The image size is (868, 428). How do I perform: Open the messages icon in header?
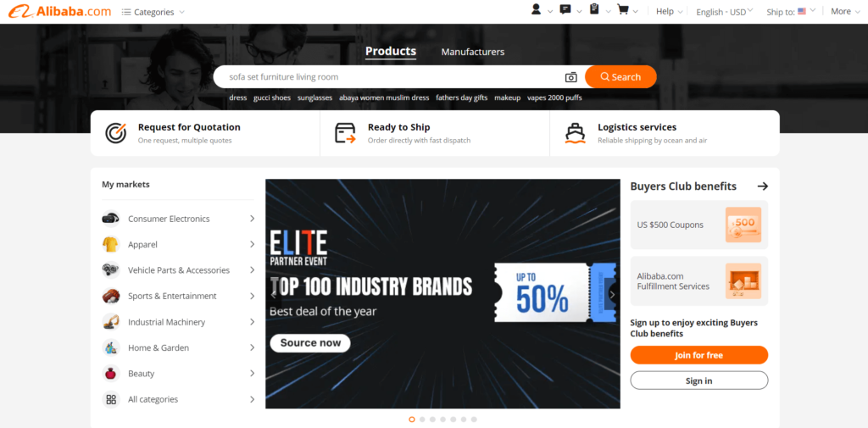(565, 9)
